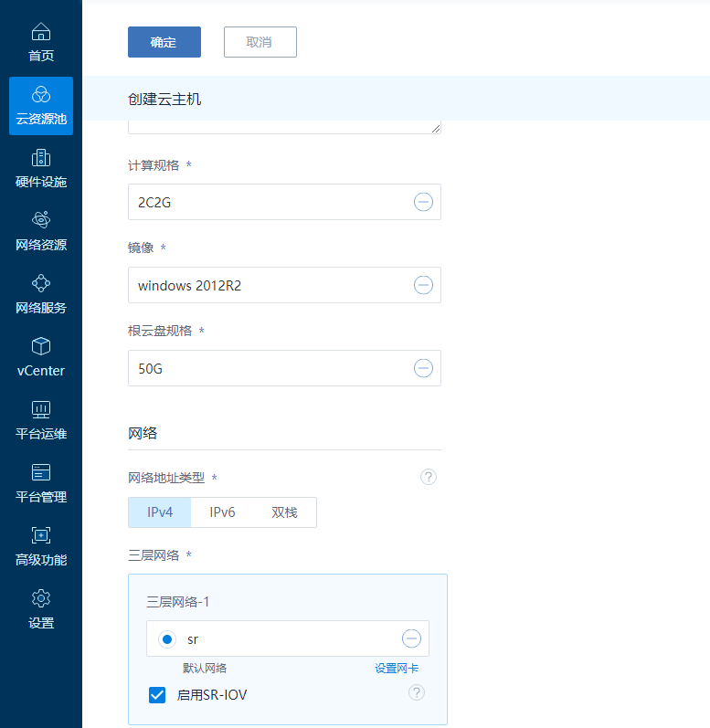
Task: Go to 网络资源 network resources icon
Action: click(x=41, y=221)
